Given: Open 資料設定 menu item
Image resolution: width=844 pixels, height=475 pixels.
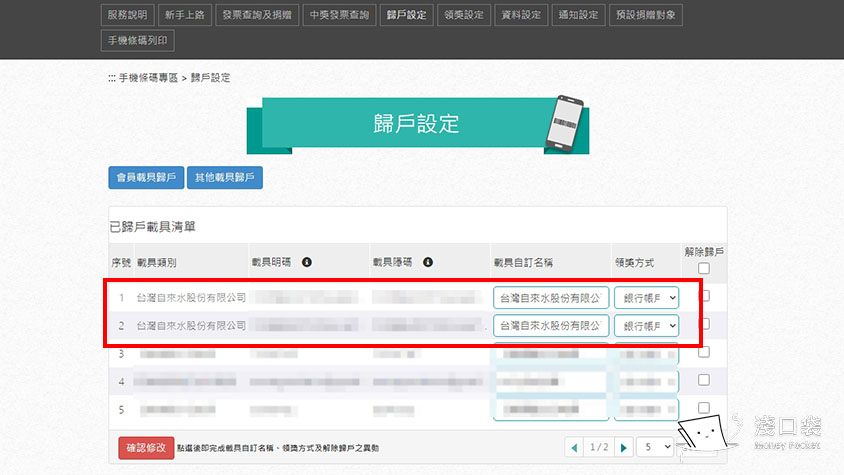Looking at the screenshot, I should click(x=521, y=15).
